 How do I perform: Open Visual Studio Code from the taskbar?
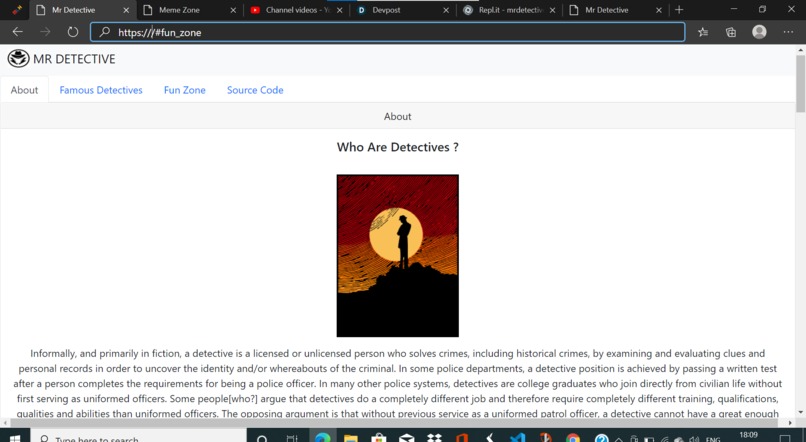[518, 437]
